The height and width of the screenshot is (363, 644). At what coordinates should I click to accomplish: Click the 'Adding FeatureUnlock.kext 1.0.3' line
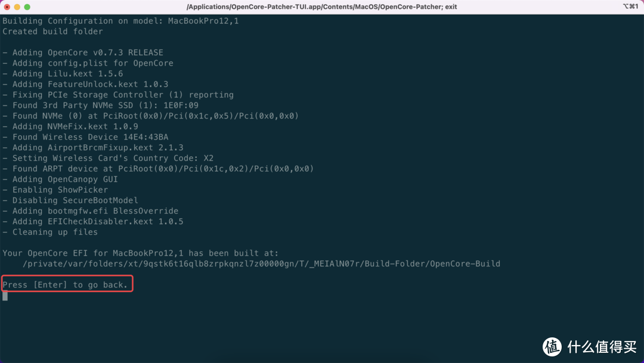85,84
